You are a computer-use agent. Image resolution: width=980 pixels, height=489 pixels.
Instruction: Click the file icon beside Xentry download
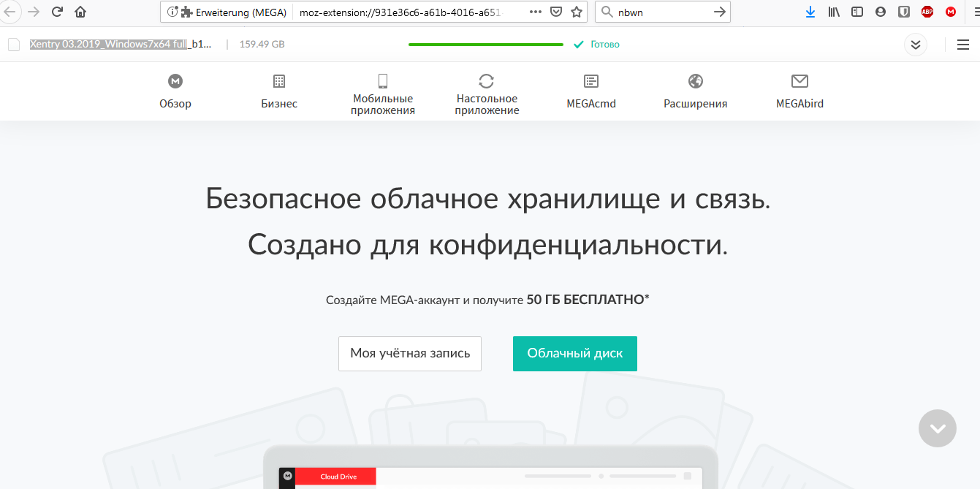(13, 45)
